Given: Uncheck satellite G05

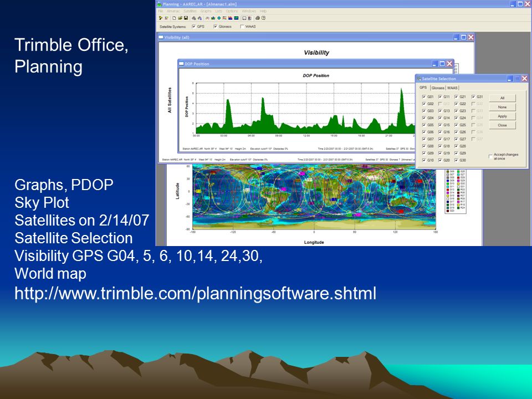Looking at the screenshot, I should coord(424,125).
